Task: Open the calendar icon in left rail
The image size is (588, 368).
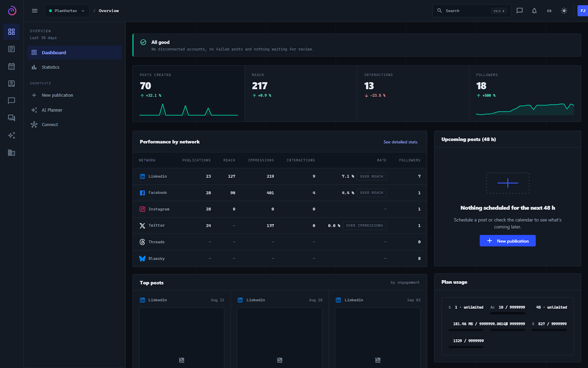Action: tap(11, 66)
